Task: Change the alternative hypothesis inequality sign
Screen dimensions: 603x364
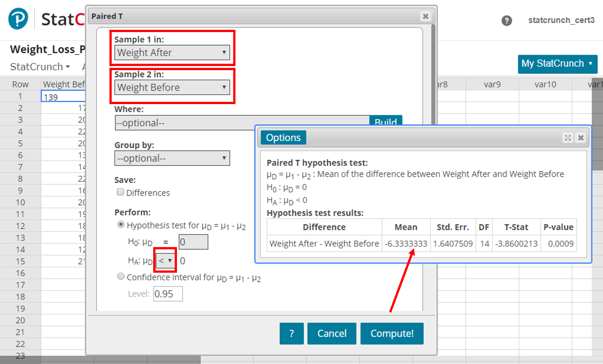Action: 165,261
